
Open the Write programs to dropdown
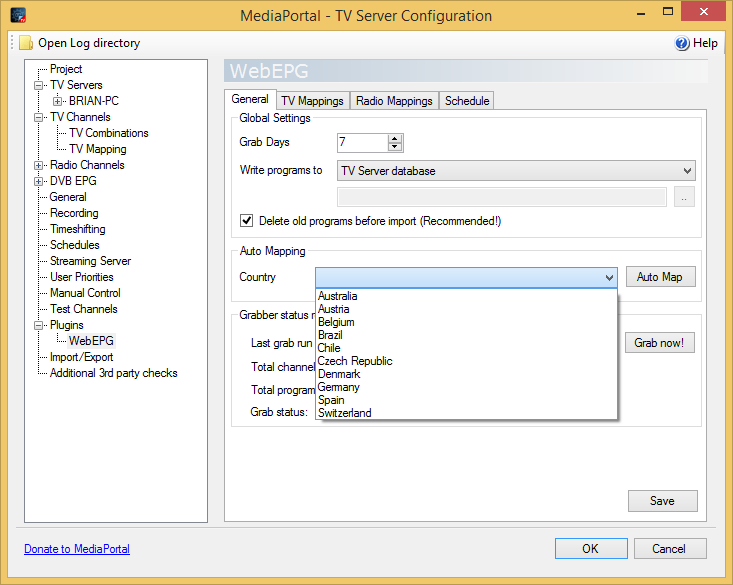coord(516,171)
